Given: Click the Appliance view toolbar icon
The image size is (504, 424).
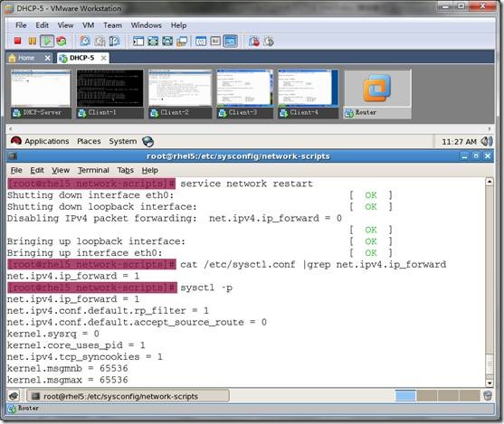Looking at the screenshot, I should point(215,41).
